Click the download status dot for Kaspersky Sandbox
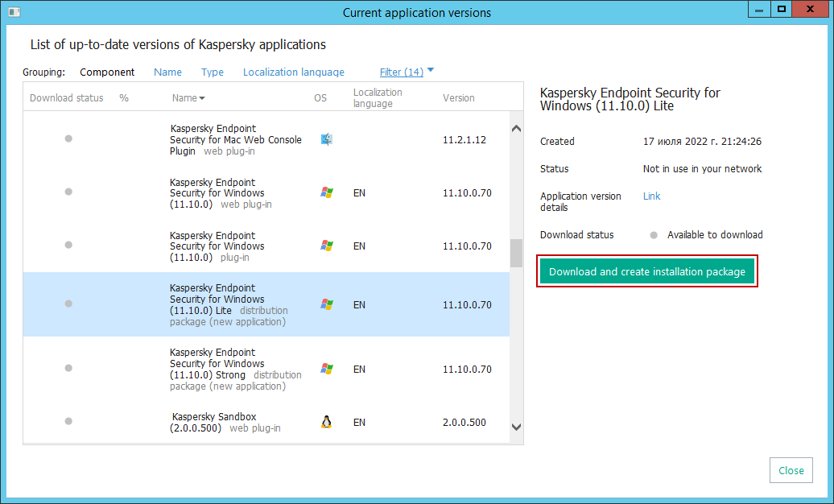Screen dimensions: 834x504 click(x=68, y=421)
